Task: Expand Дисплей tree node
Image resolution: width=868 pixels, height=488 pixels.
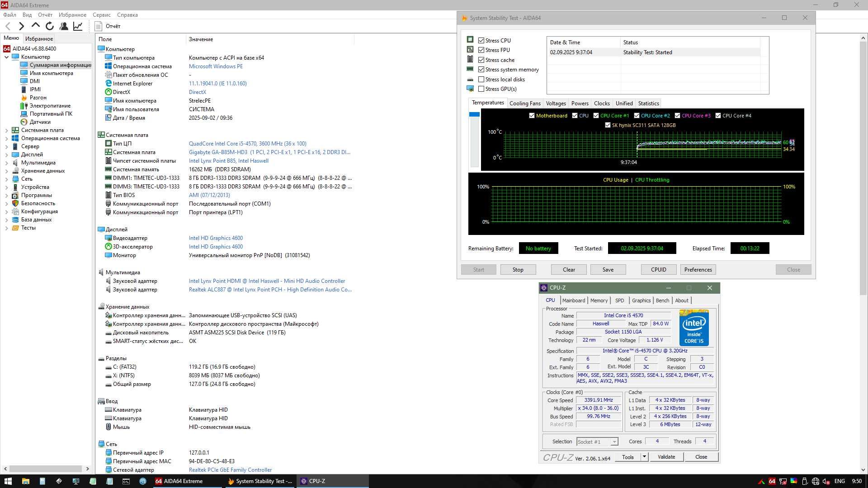Action: 6,155
